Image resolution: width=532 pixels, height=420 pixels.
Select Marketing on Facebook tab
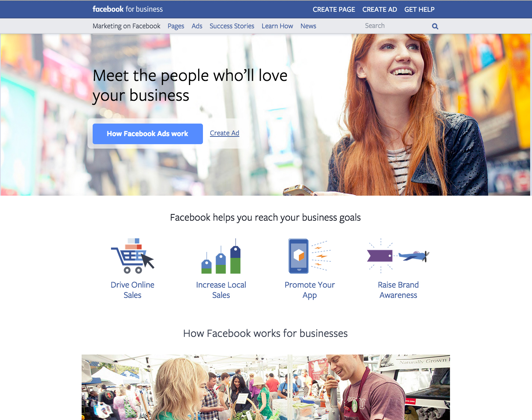(x=126, y=26)
